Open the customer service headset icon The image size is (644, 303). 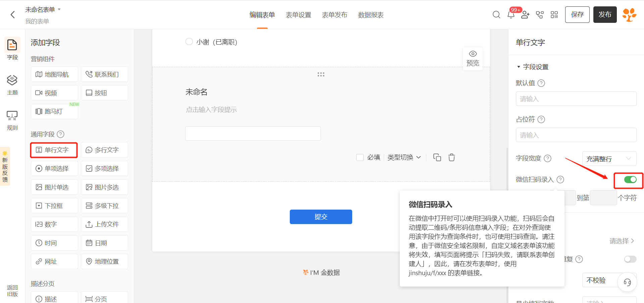[627, 282]
